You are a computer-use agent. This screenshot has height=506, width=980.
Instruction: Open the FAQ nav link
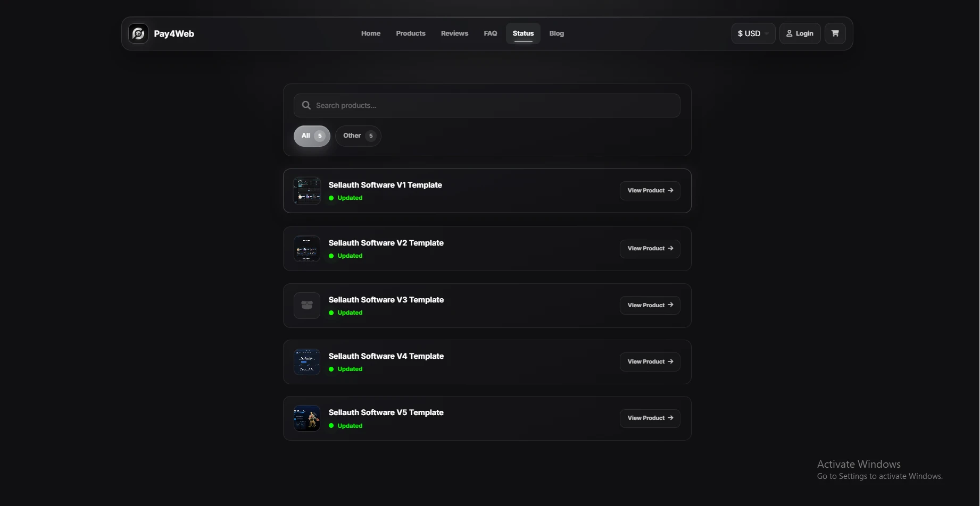coord(491,33)
